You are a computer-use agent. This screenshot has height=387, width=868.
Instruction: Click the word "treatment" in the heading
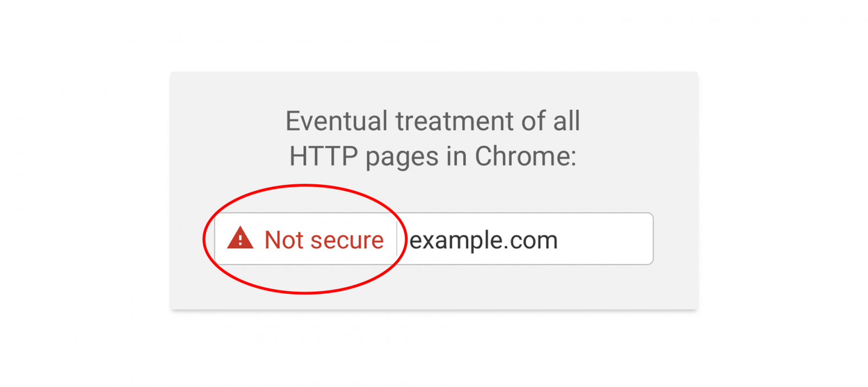tap(454, 121)
